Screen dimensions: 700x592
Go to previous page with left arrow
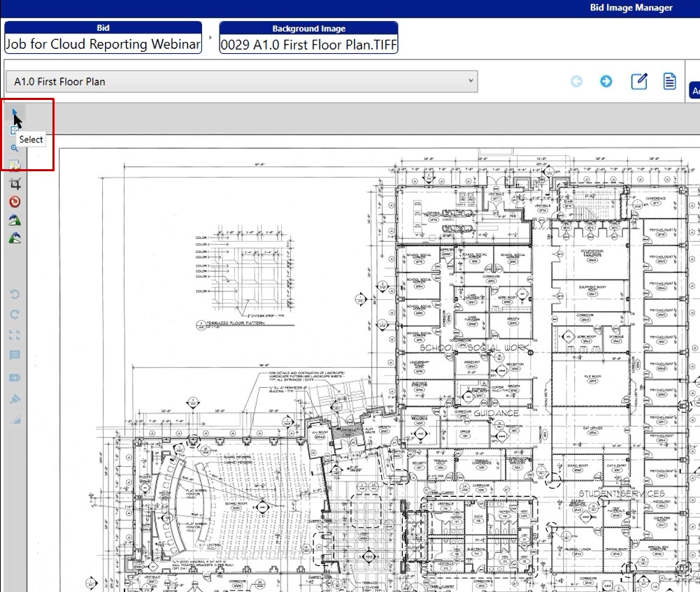pyautogui.click(x=577, y=82)
